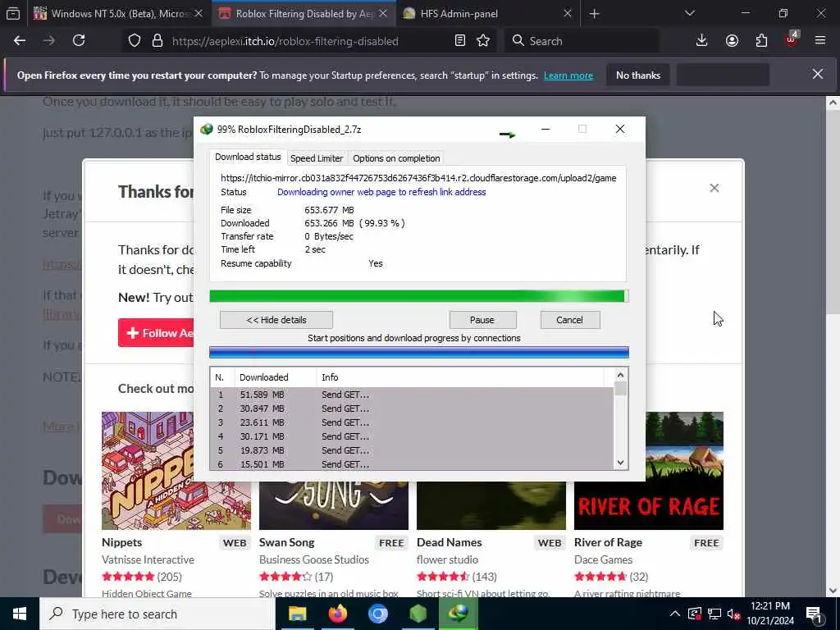The image size is (840, 630).
Task: Click the uBlock Origin extension icon
Action: [791, 39]
